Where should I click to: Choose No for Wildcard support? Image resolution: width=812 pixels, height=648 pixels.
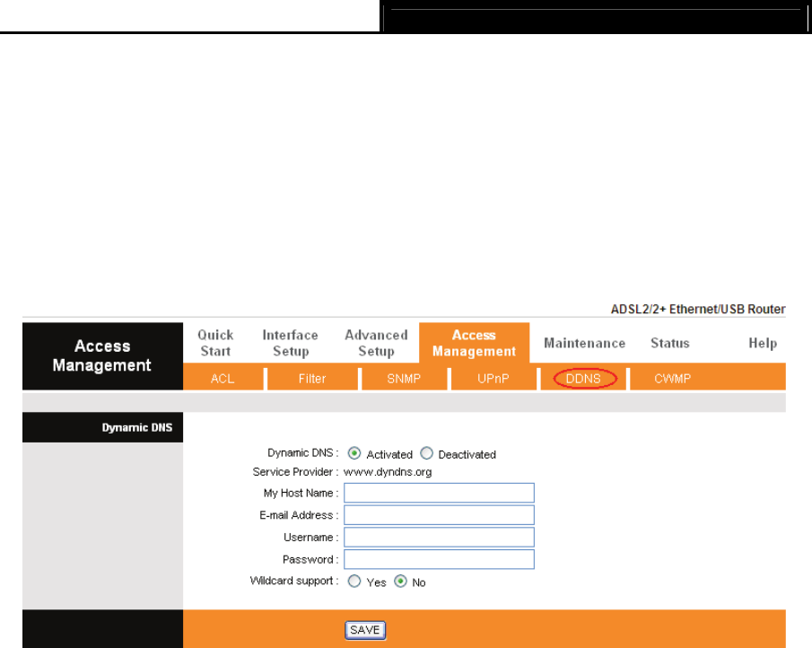[x=400, y=582]
